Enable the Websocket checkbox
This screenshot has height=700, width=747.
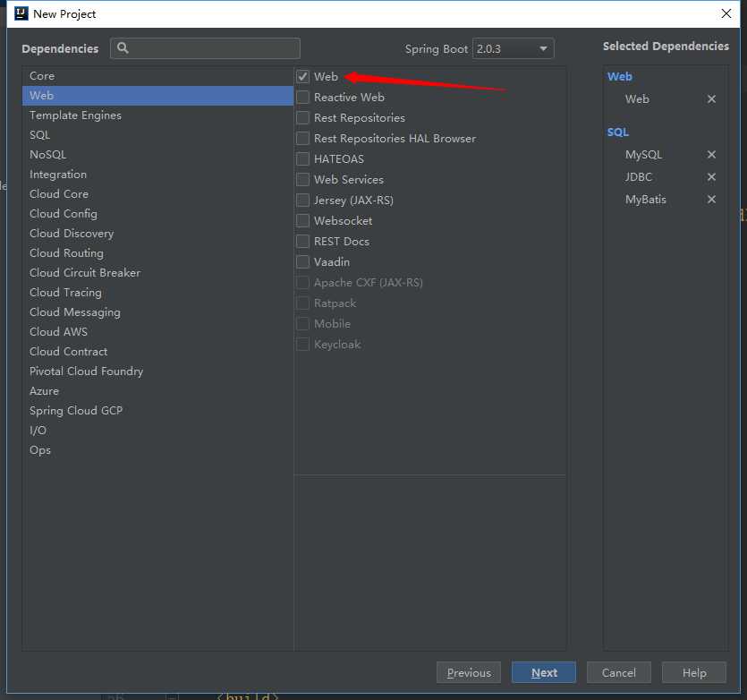click(x=303, y=221)
